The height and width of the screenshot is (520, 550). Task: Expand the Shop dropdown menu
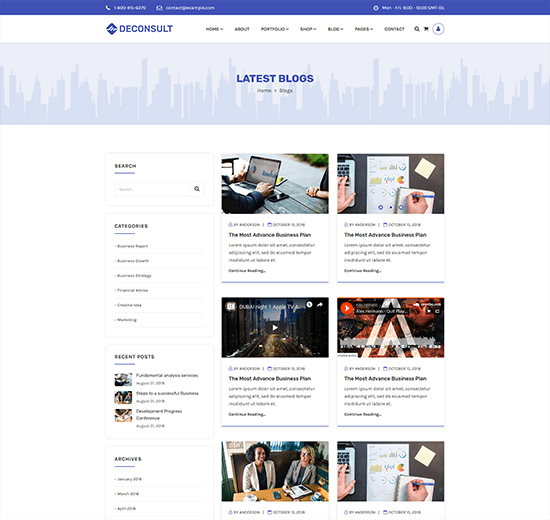[308, 29]
